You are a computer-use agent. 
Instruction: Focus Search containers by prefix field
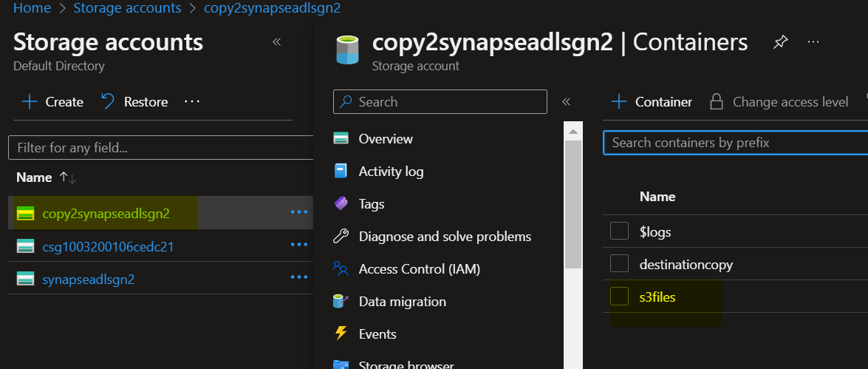(736, 143)
